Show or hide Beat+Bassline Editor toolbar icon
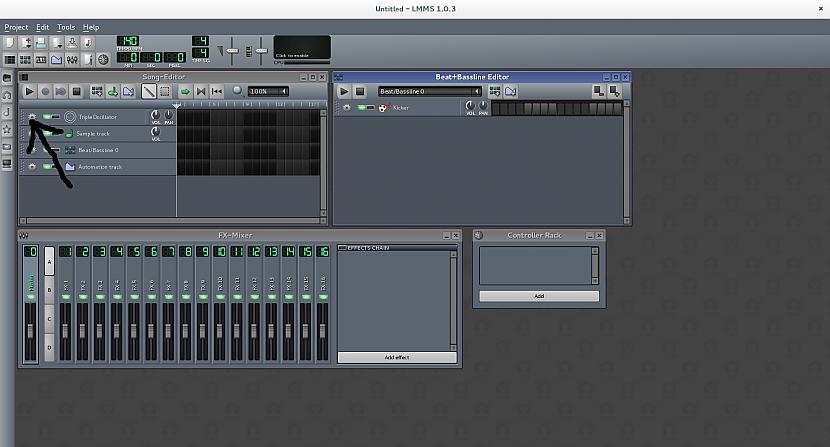 (x=25, y=59)
